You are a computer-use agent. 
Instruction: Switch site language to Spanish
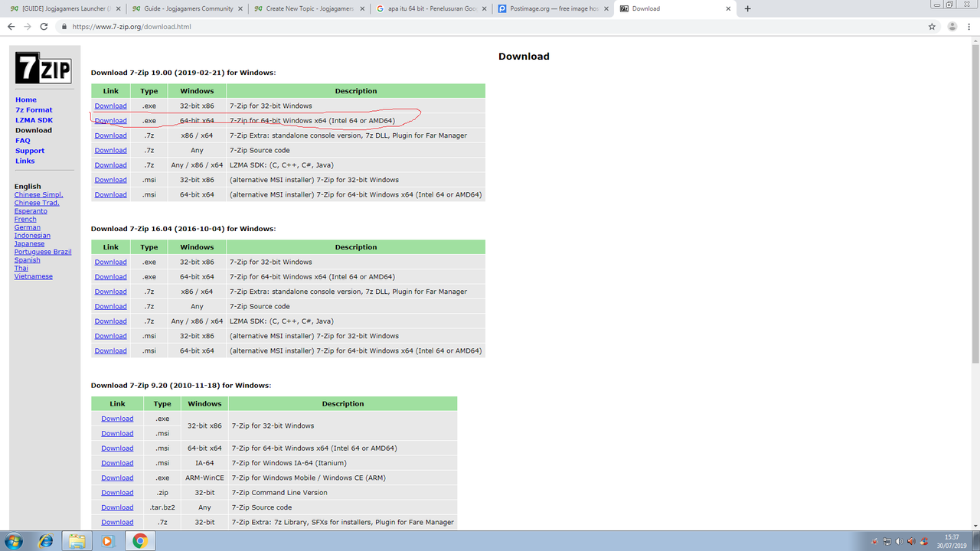click(x=28, y=260)
